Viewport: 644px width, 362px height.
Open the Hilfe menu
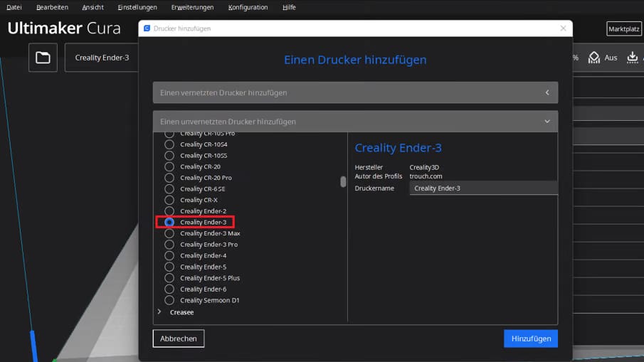pyautogui.click(x=289, y=7)
